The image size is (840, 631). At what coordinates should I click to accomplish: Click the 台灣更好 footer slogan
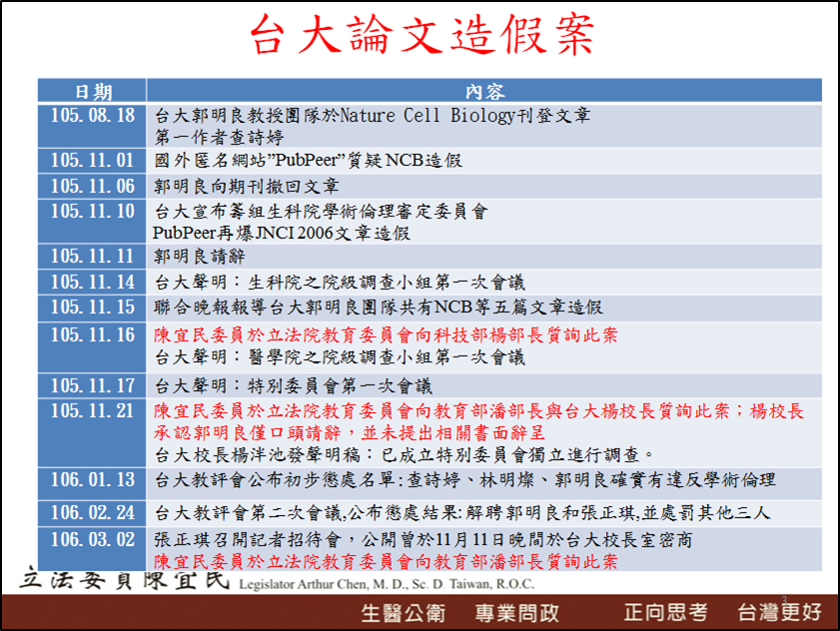(x=778, y=612)
